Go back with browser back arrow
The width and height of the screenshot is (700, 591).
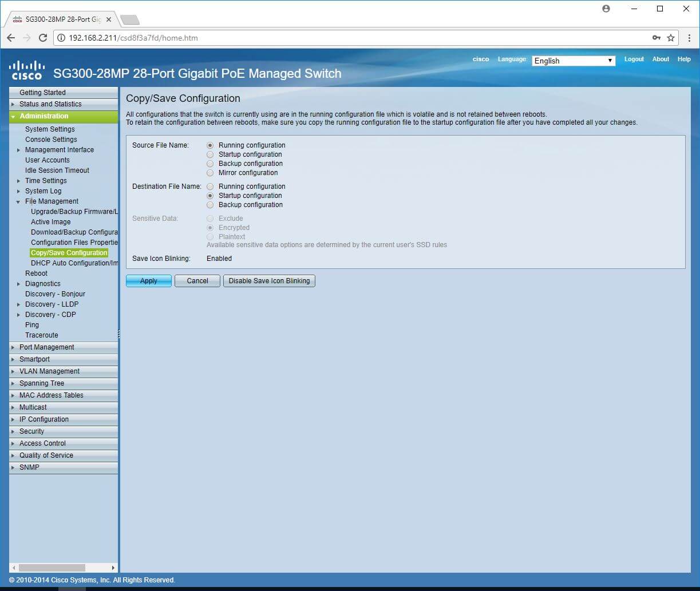tap(11, 38)
